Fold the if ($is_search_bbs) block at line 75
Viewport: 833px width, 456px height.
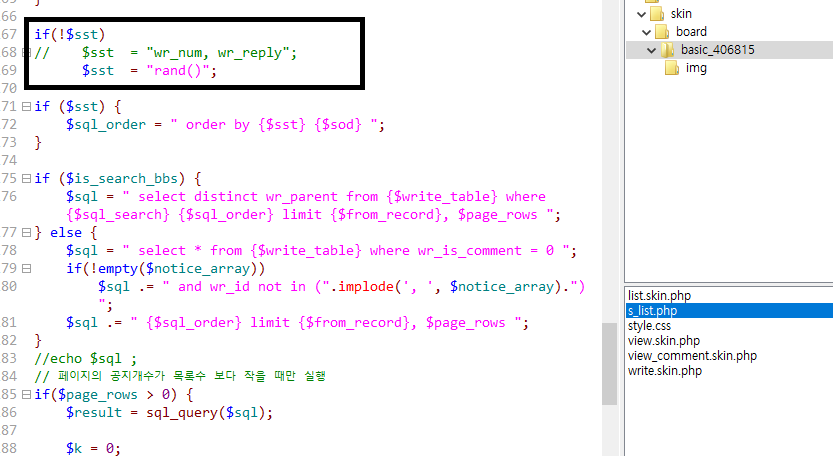[x=26, y=178]
